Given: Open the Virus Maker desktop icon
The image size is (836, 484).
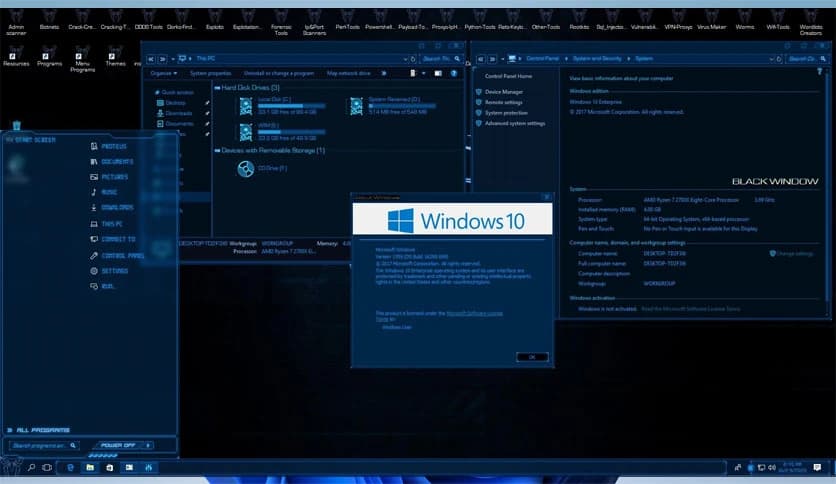Looking at the screenshot, I should 711,20.
